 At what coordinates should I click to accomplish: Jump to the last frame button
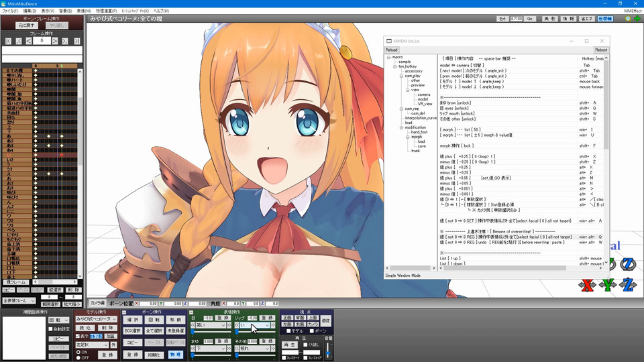click(76, 41)
